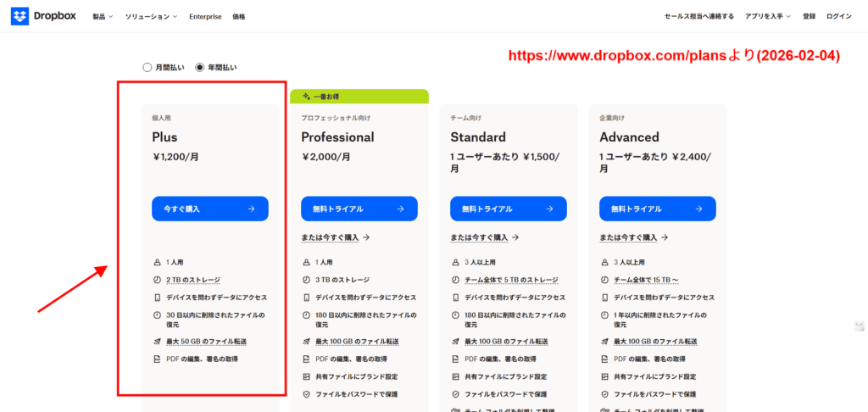Click セールス担当へ連絡する link
The width and height of the screenshot is (868, 412).
pyautogui.click(x=699, y=17)
